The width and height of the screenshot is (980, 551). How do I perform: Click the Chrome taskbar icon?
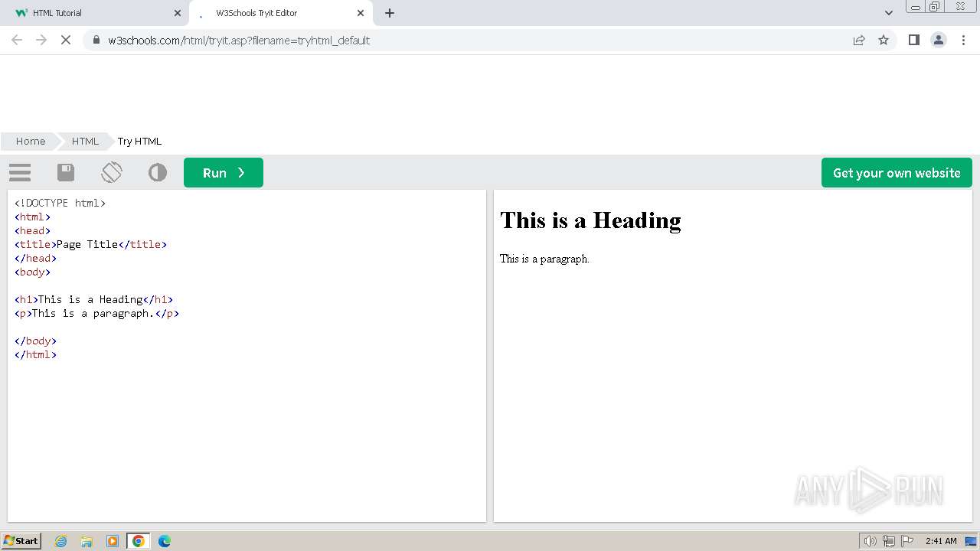(x=139, y=541)
